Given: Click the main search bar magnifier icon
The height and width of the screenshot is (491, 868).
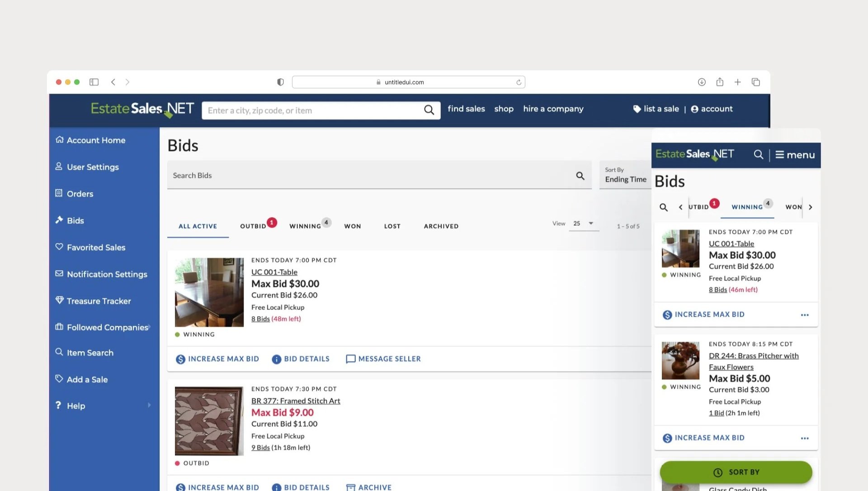Looking at the screenshot, I should 429,110.
